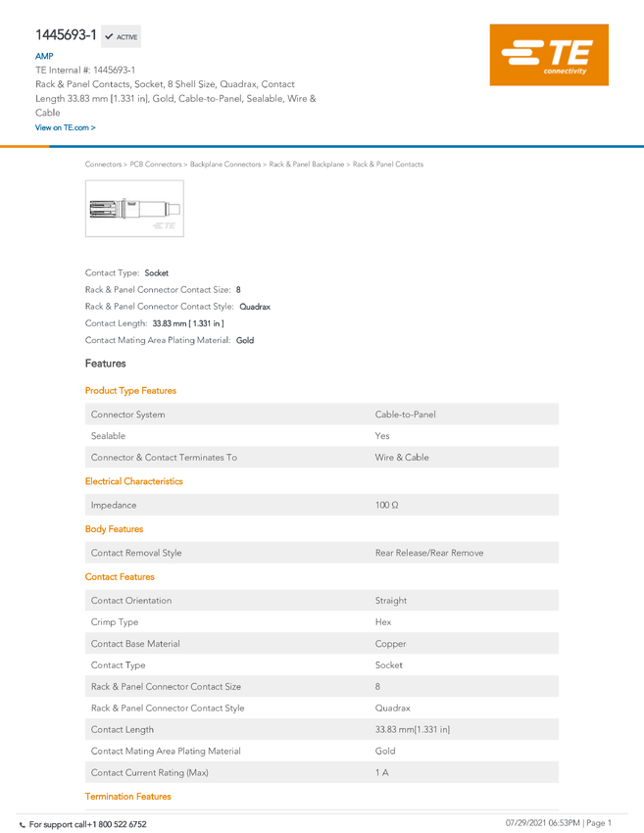Viewport: 644px width, 833px height.
Task: Click the 'Hex' crimp type value
Action: (383, 622)
